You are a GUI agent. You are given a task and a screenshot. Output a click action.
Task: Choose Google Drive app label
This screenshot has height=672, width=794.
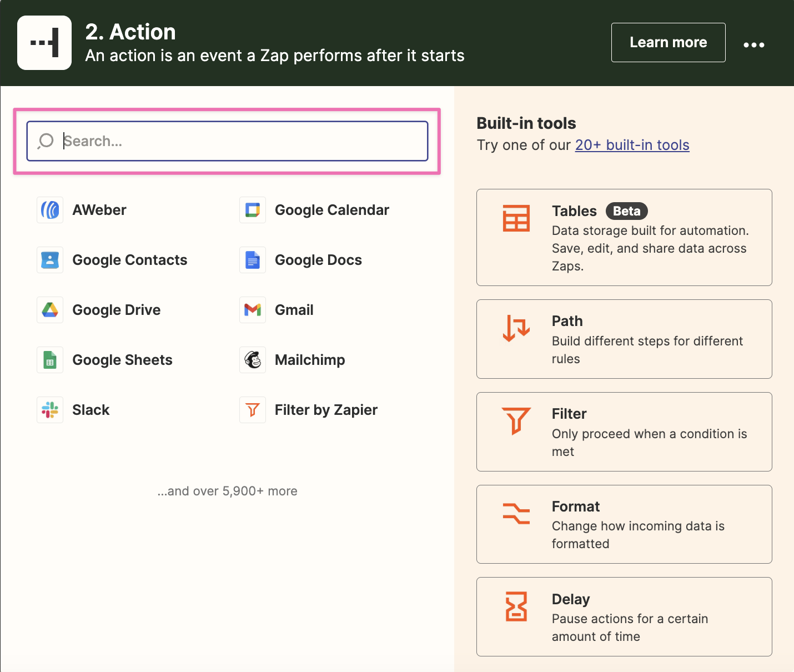[x=117, y=310]
